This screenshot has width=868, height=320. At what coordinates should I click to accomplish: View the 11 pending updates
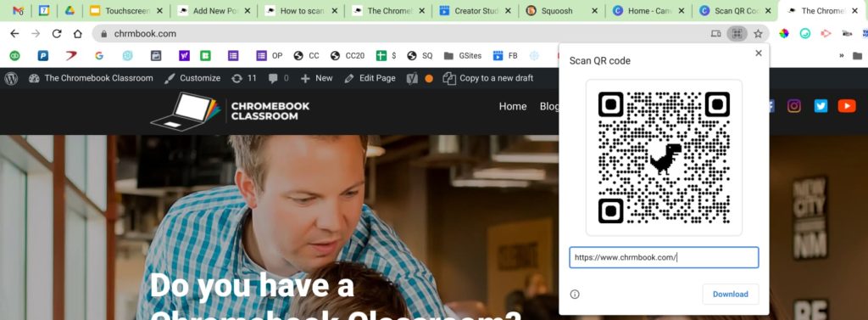click(x=244, y=78)
